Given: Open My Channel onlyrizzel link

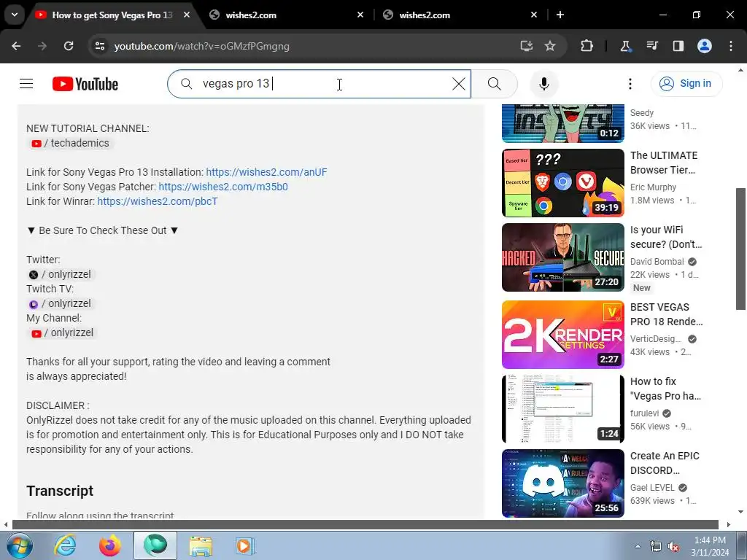Looking at the screenshot, I should [62, 332].
